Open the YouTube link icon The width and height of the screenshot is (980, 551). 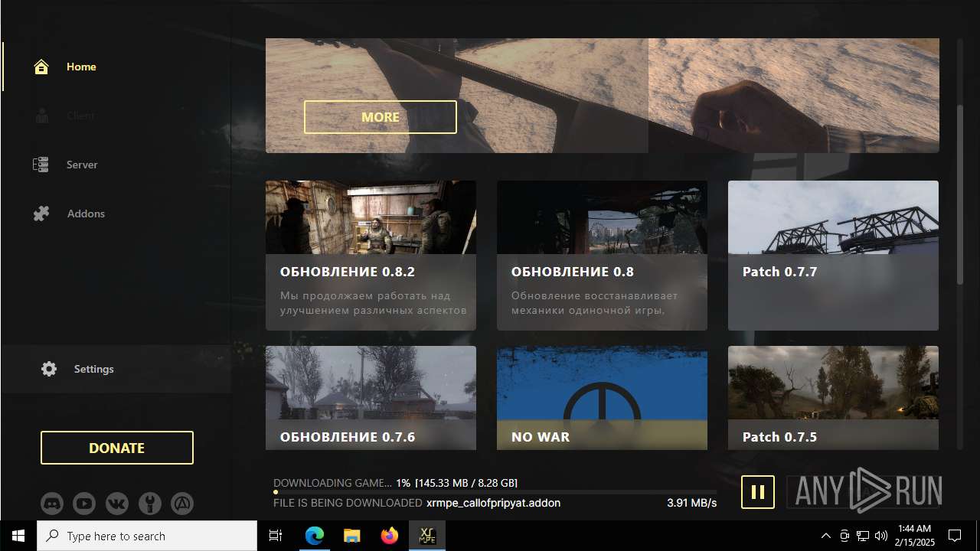tap(84, 504)
